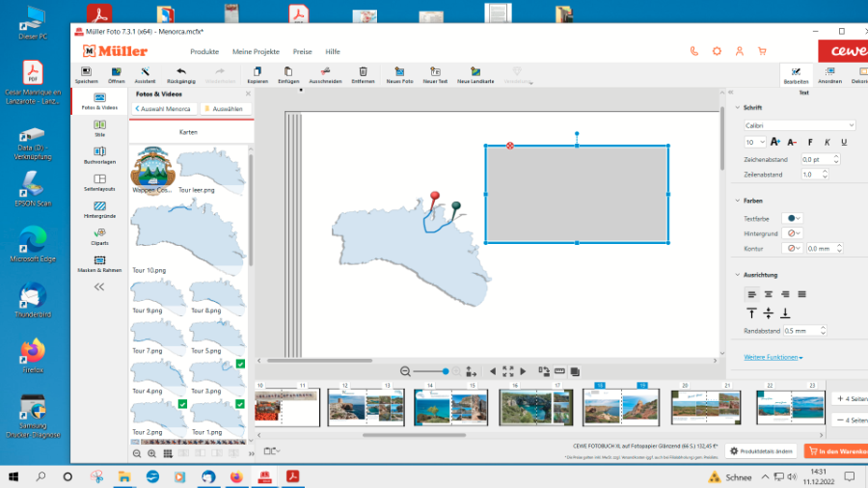Click the Produktdetails ändern button
This screenshot has height=488, width=868.
(761, 451)
